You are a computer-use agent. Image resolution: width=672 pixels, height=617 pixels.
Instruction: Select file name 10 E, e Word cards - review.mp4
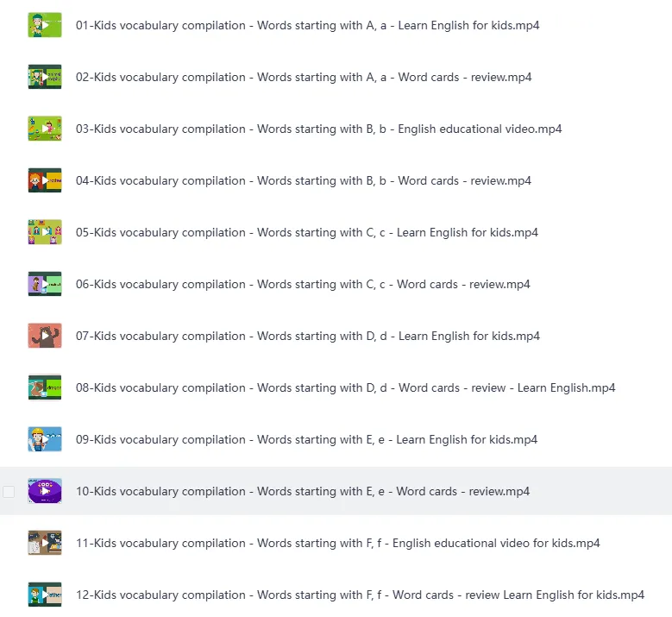[303, 491]
